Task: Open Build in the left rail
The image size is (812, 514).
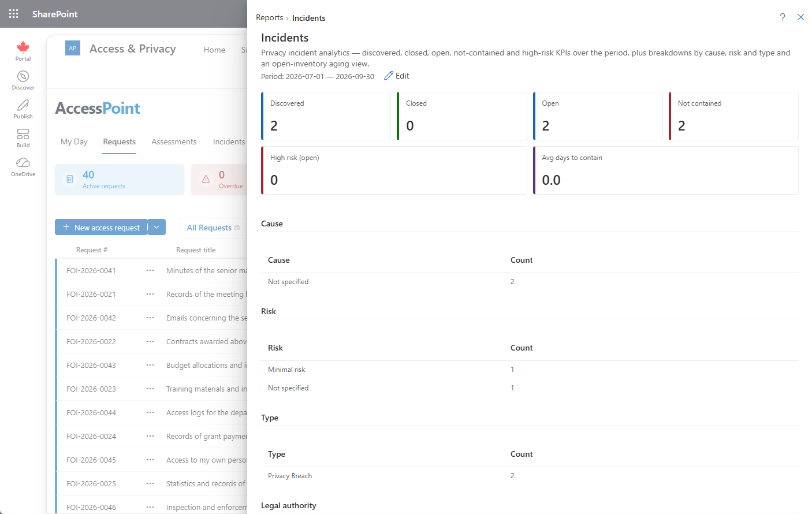Action: tap(23, 138)
